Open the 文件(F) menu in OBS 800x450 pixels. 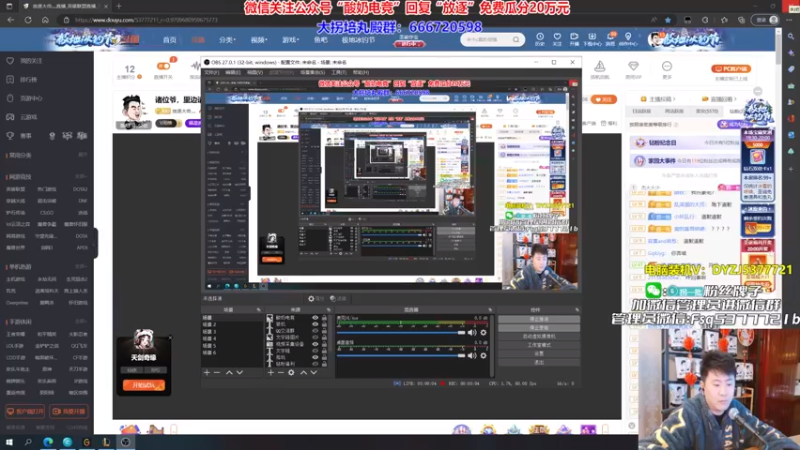click(x=212, y=72)
